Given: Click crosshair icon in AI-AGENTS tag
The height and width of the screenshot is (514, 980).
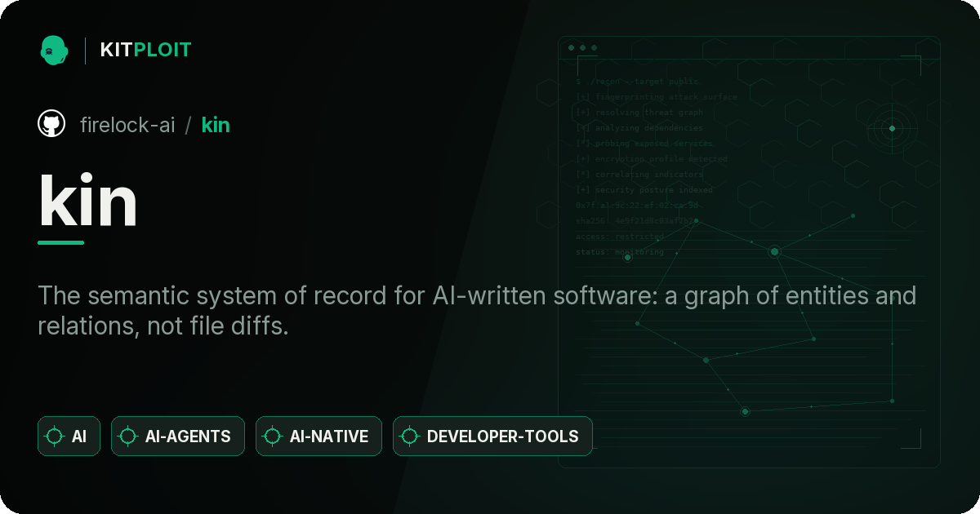Looking at the screenshot, I should (x=127, y=436).
